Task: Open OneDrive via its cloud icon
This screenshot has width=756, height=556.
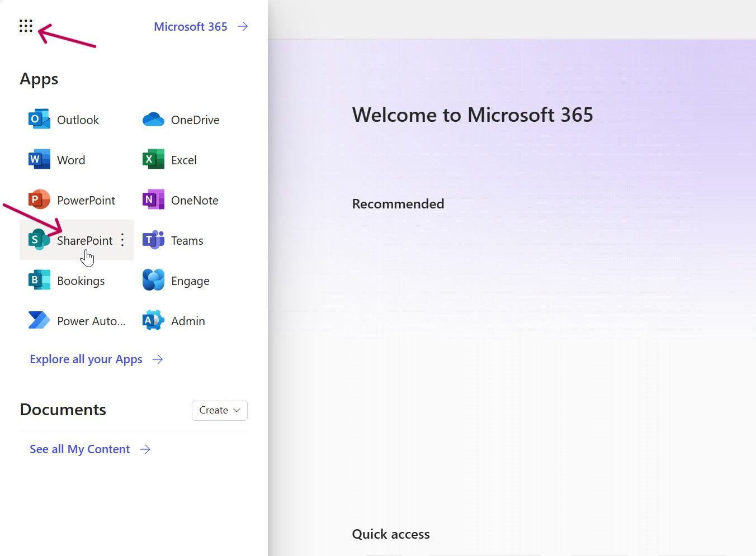Action: coord(153,119)
